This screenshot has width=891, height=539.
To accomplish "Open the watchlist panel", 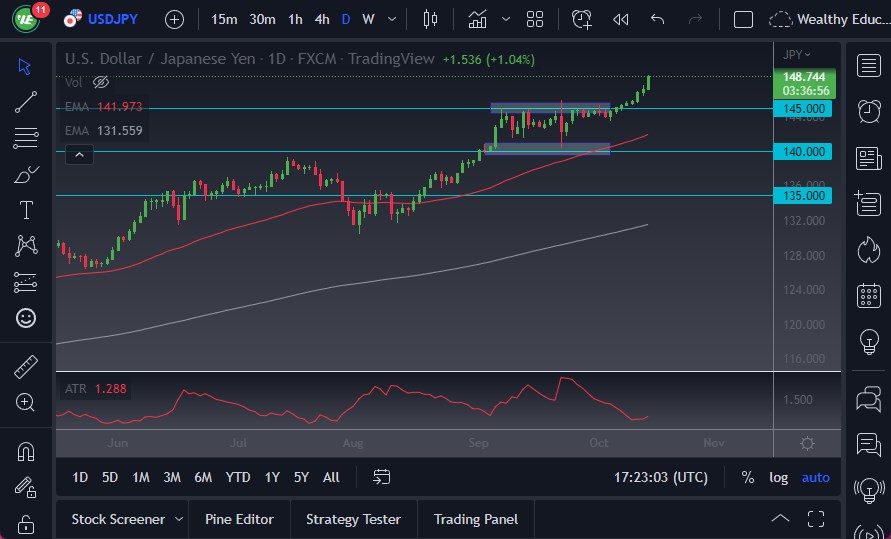I will pos(869,66).
